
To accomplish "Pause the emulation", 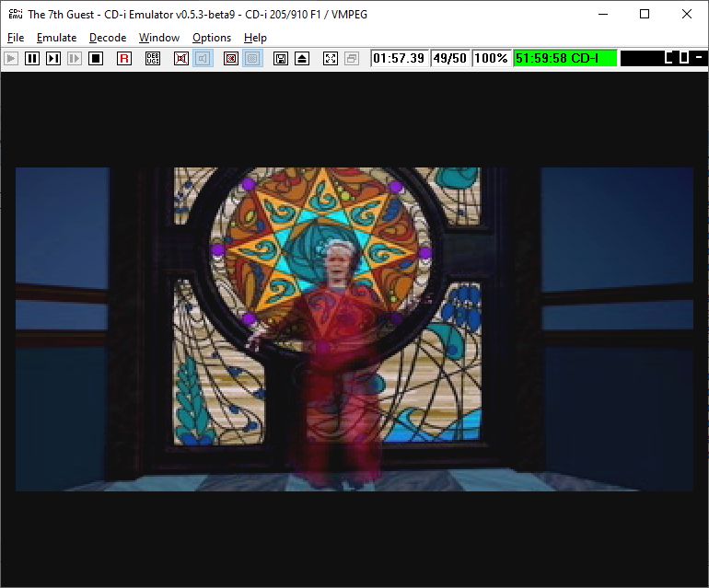I will (32, 58).
